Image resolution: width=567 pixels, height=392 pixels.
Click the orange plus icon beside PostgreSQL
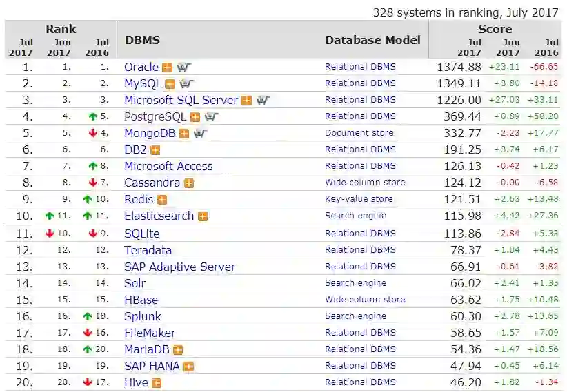pos(195,117)
